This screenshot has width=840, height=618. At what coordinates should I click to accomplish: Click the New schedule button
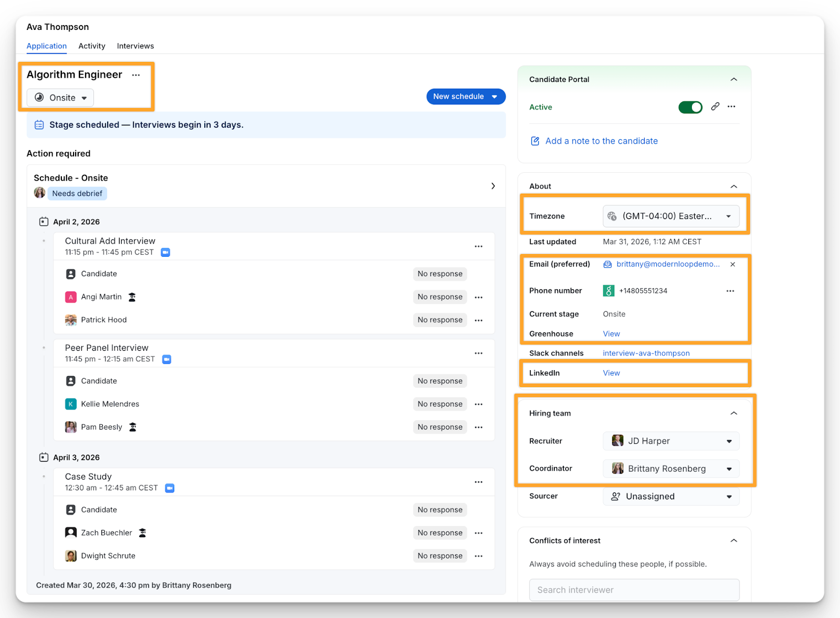point(465,97)
